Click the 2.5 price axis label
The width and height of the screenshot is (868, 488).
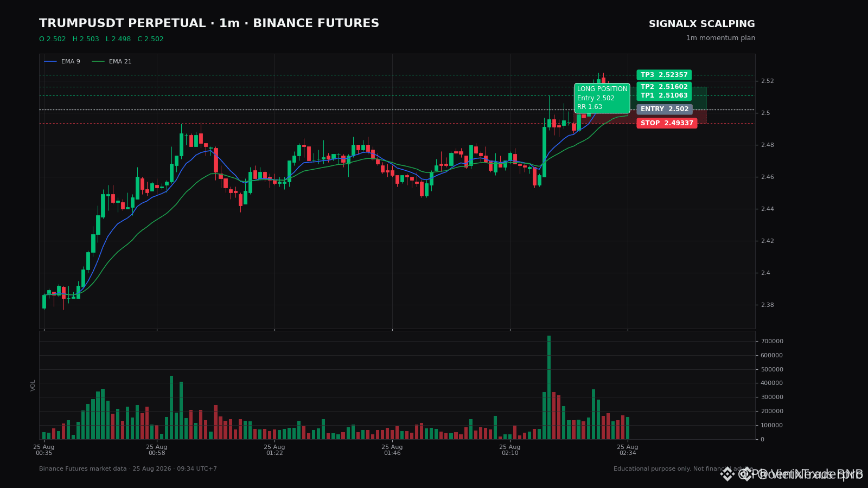coord(765,113)
